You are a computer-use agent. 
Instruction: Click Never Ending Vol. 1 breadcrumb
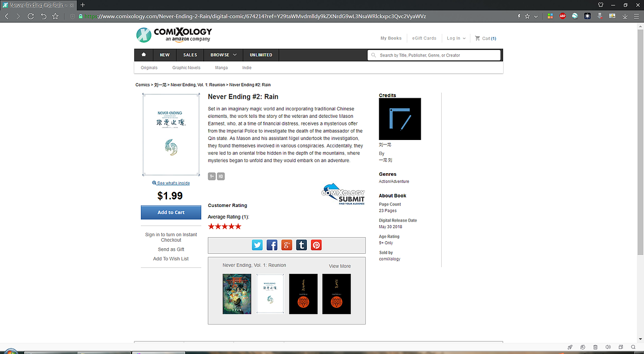click(x=198, y=85)
